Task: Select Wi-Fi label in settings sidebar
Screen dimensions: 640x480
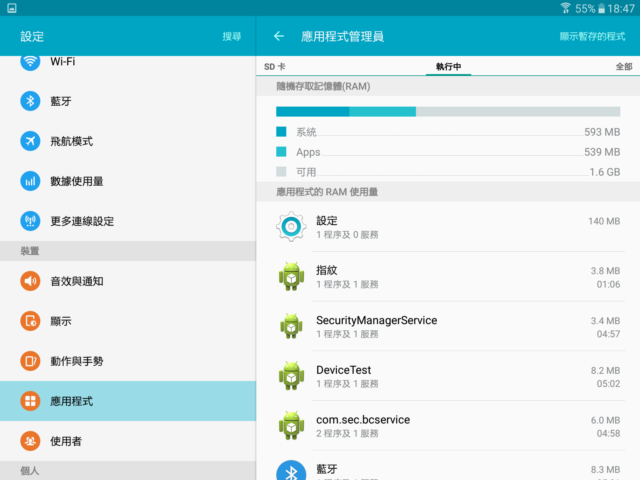Action: click(x=63, y=62)
